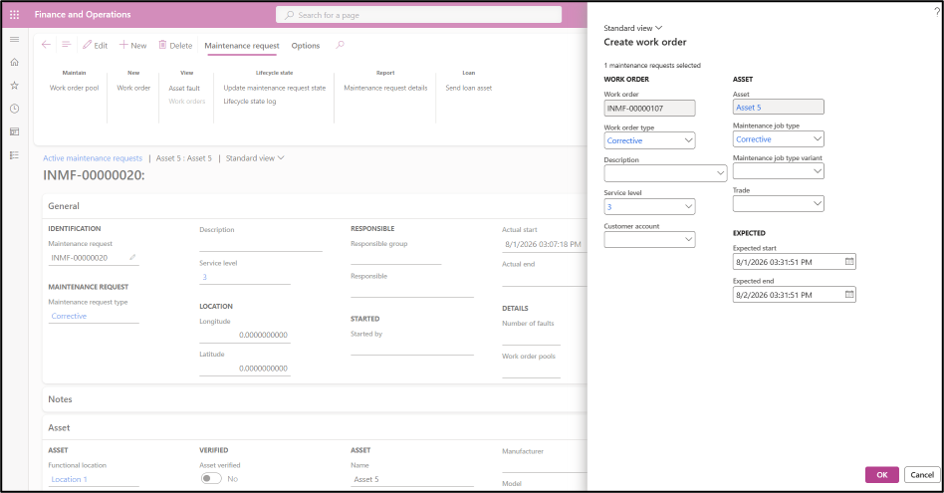Screen dimensions: 944x493
Task: Click the Cancel button
Action: point(922,474)
